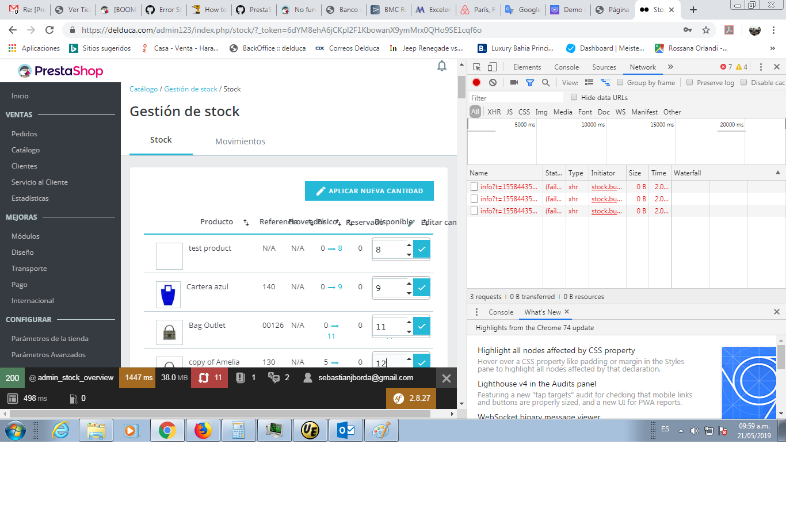Increase quantity stepper for test product
This screenshot has width=786, height=532.
[x=409, y=244]
